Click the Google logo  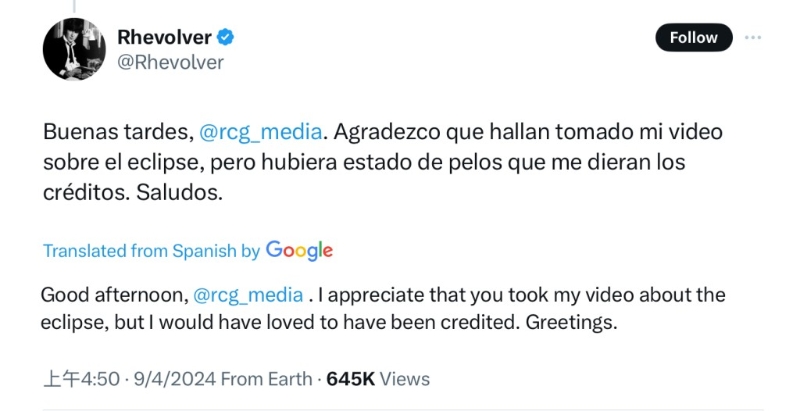pyautogui.click(x=299, y=251)
